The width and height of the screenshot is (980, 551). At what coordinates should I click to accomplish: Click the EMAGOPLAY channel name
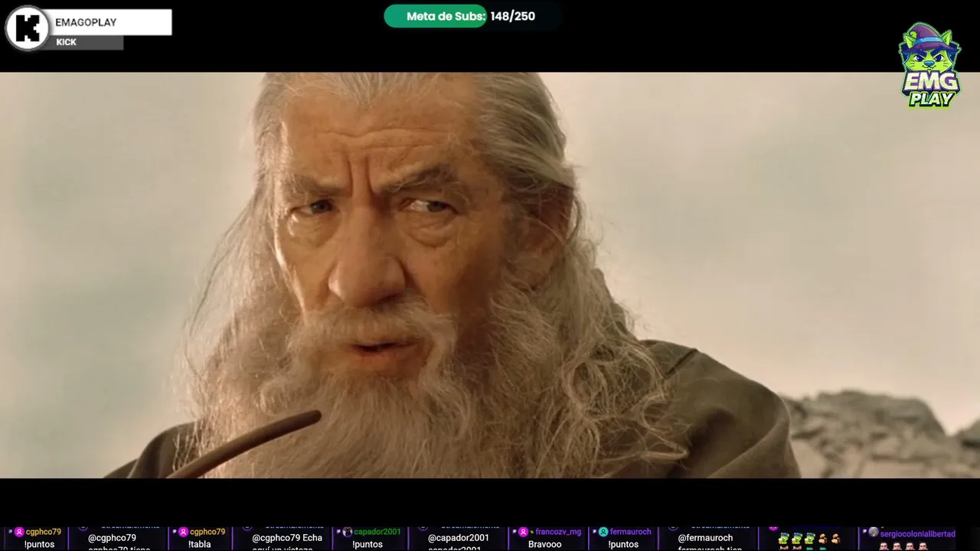86,22
